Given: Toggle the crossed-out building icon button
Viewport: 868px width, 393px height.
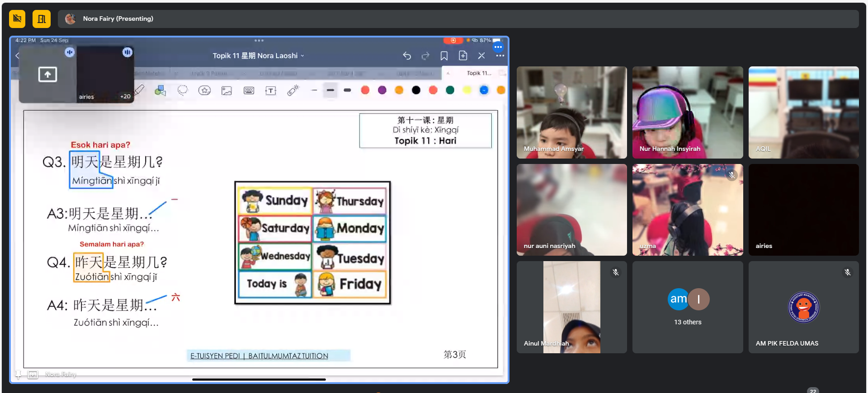Looking at the screenshot, I should (17, 19).
